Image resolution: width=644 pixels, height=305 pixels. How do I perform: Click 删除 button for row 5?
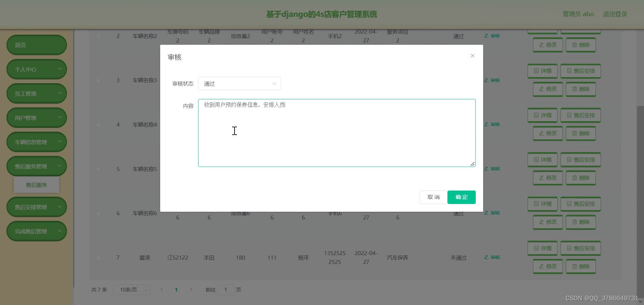coord(581,178)
